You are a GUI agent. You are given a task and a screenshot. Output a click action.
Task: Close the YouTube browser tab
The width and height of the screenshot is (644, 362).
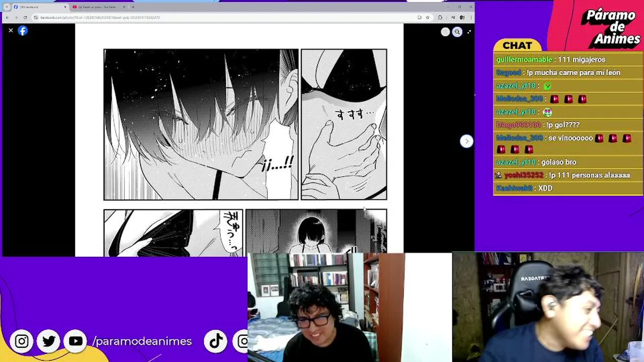coord(123,7)
